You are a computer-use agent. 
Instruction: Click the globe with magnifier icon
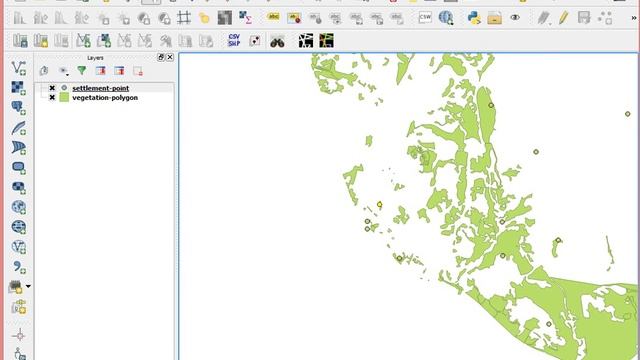coord(446,18)
